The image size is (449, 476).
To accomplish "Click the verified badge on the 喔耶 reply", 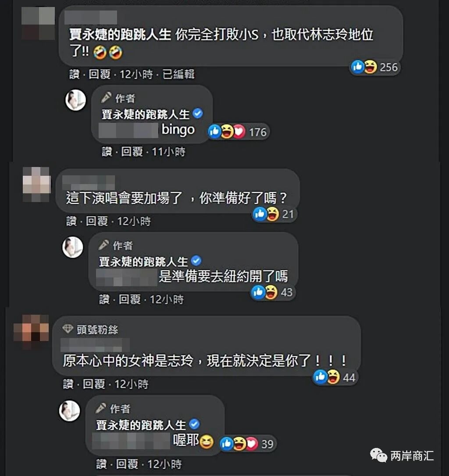I will pyautogui.click(x=194, y=424).
